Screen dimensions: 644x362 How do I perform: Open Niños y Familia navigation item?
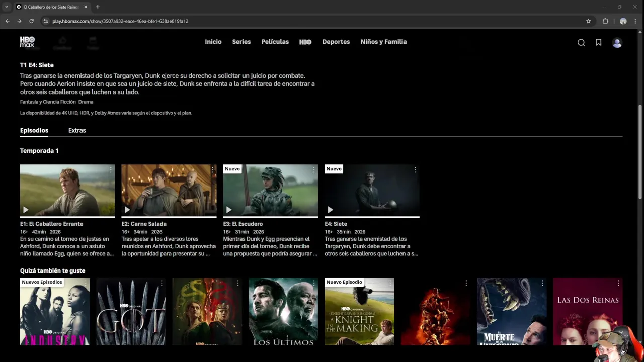(x=383, y=42)
